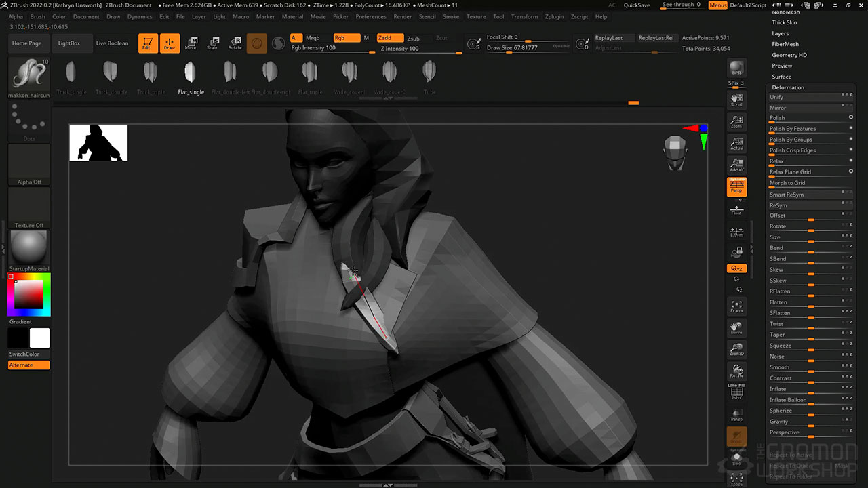Click the silhouette thumbnail preview
Screen dimensions: 868x488
click(98, 143)
